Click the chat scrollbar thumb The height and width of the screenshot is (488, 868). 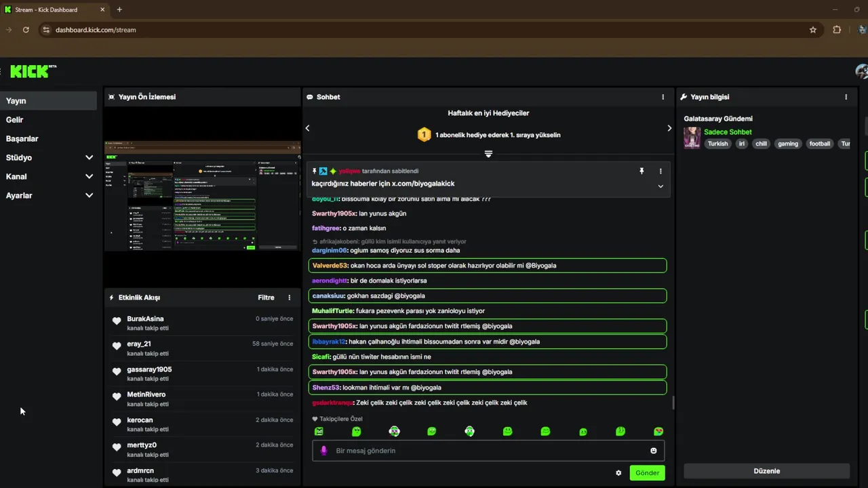click(673, 403)
